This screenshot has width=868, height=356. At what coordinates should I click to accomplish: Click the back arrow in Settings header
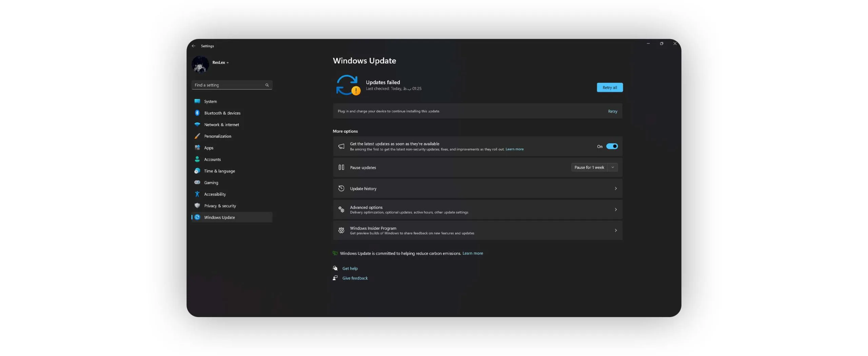[x=193, y=46]
